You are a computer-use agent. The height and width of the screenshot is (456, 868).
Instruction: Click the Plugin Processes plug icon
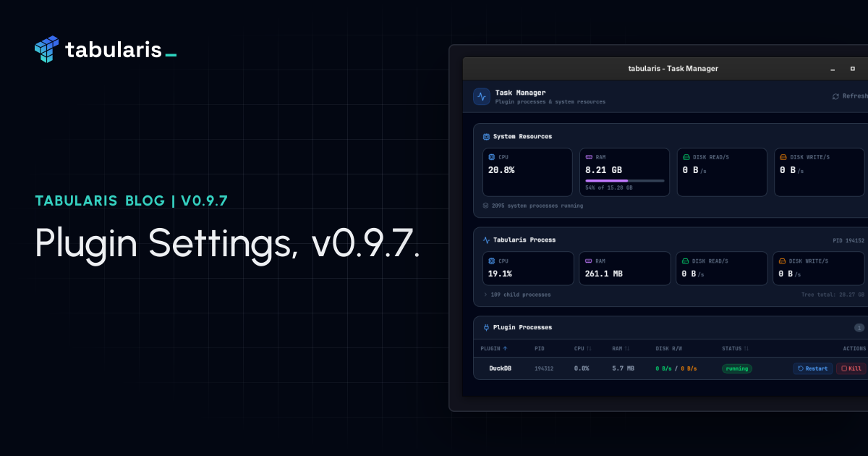pos(486,327)
